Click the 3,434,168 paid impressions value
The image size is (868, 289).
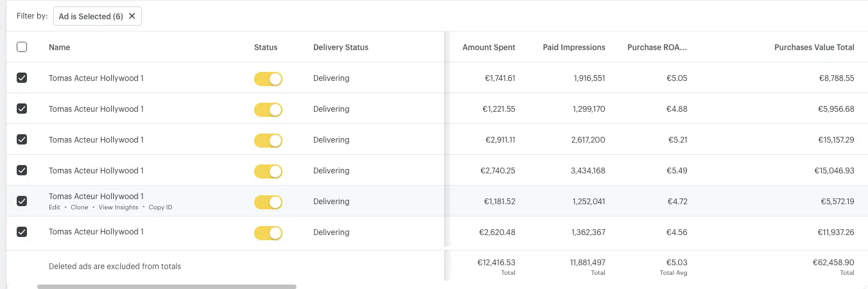pyautogui.click(x=588, y=171)
